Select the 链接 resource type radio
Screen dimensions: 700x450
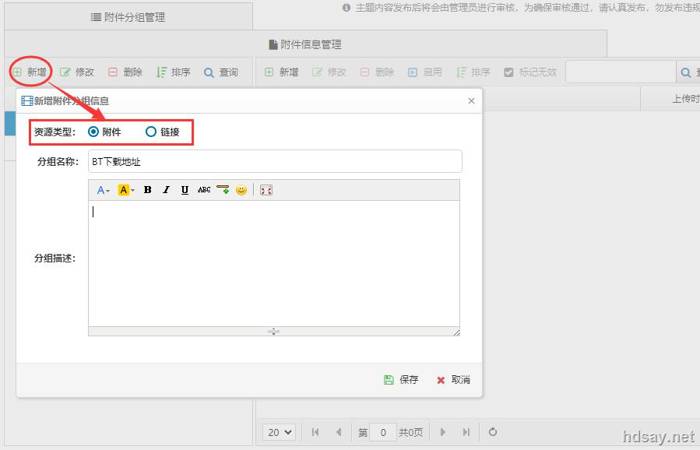click(151, 132)
